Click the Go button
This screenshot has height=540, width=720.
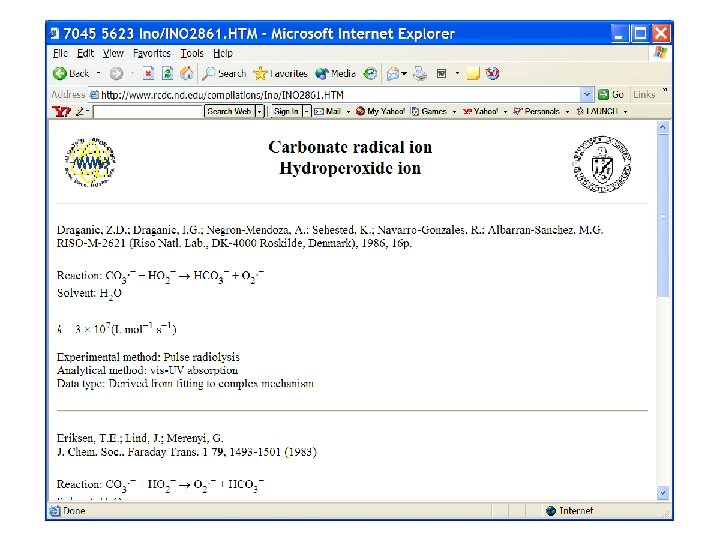point(611,95)
